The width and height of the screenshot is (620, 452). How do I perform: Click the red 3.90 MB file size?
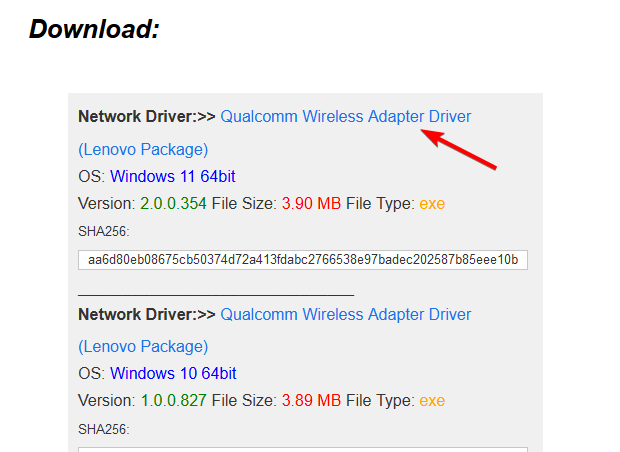[x=311, y=204]
